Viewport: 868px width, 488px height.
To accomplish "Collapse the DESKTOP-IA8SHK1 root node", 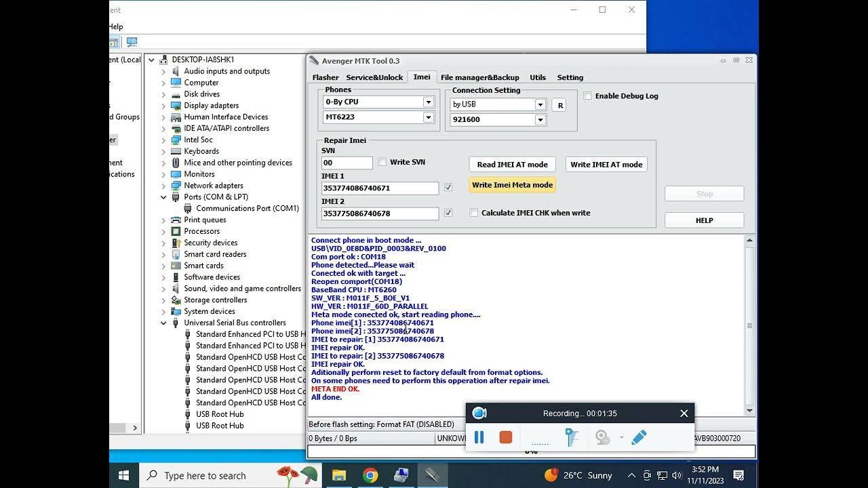I will click(x=152, y=60).
